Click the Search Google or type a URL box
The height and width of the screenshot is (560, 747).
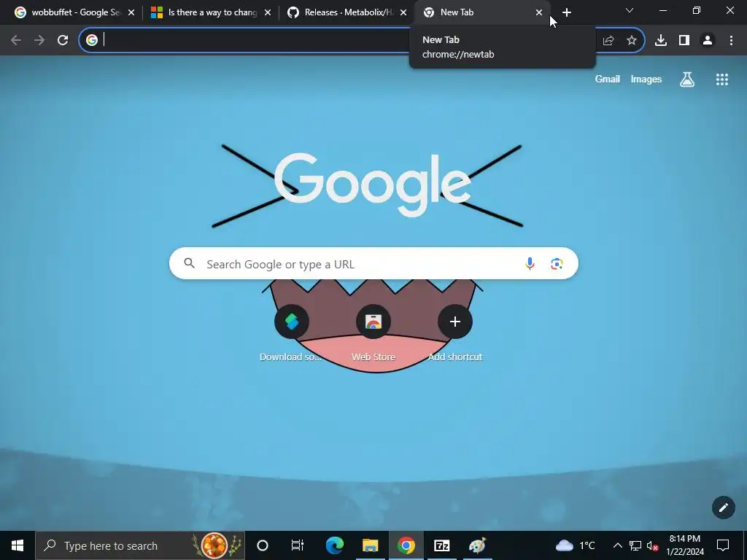374,263
